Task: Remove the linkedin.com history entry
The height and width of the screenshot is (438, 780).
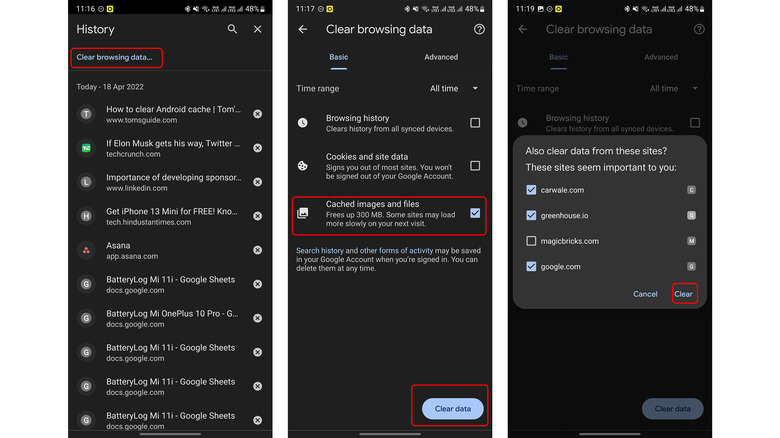Action: [258, 182]
